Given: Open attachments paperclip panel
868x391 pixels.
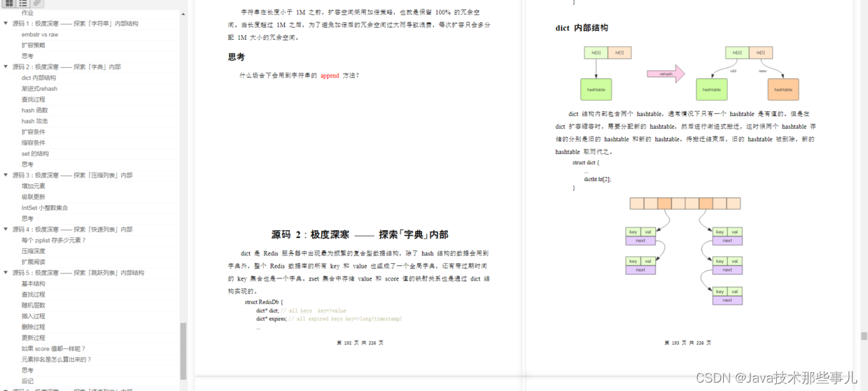Looking at the screenshot, I should tap(37, 3).
